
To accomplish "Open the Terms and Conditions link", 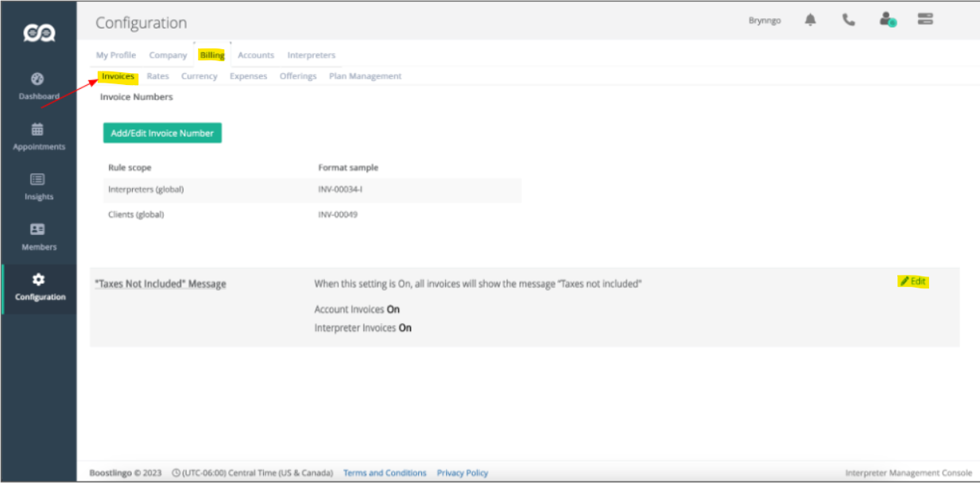I will click(x=385, y=472).
